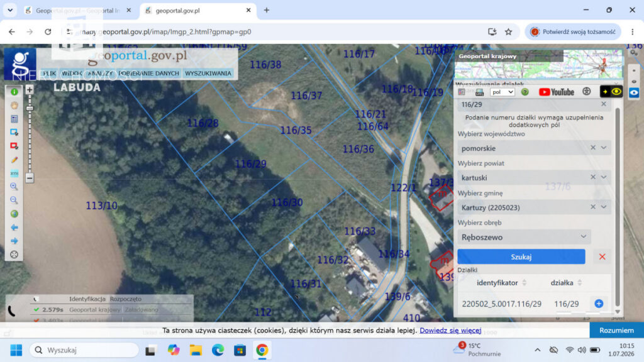
Task: Activate the zoom-in magnifier tool
Action: 14,187
